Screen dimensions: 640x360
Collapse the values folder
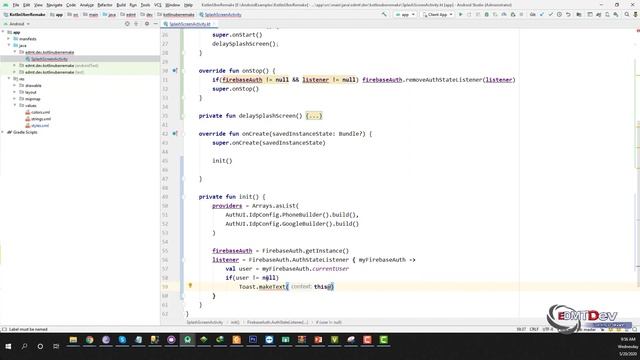click(15, 105)
